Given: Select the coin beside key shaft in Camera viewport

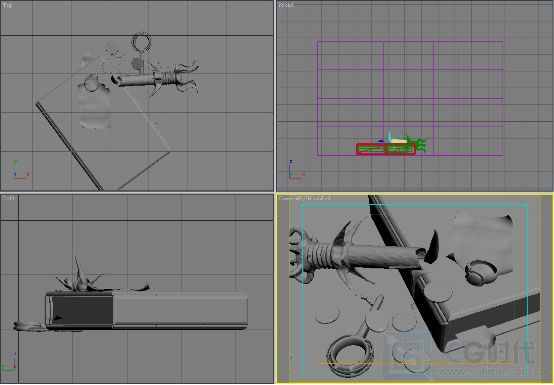Looking at the screenshot, I should (x=377, y=320).
